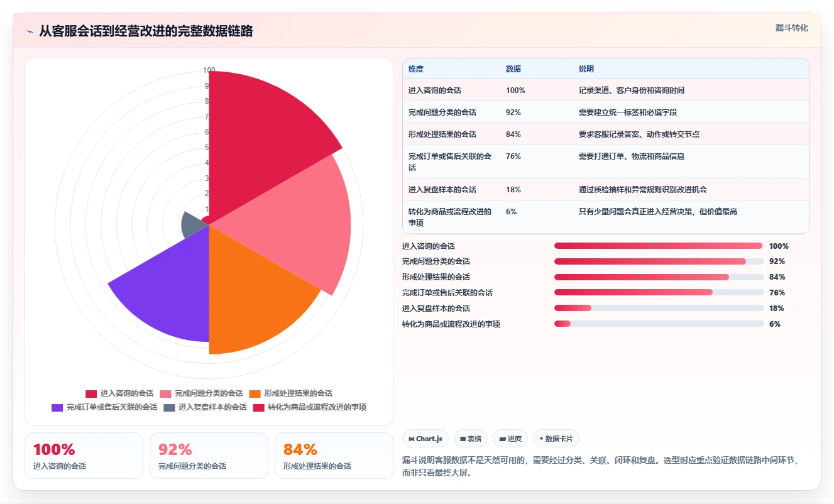Screen dimensions: 834x504
Task: Click table text 记录渠道、客户身份和咨询时间
Action: point(632,90)
